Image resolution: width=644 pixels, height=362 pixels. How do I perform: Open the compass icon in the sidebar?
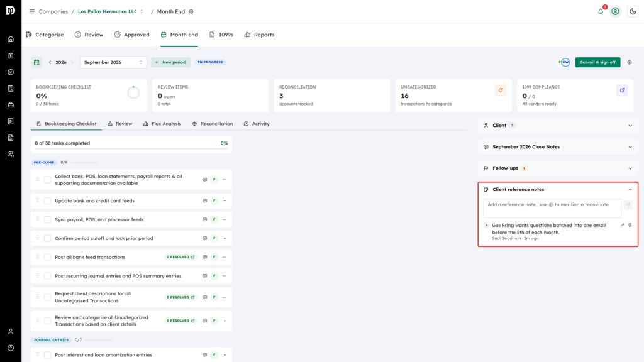coord(11,72)
